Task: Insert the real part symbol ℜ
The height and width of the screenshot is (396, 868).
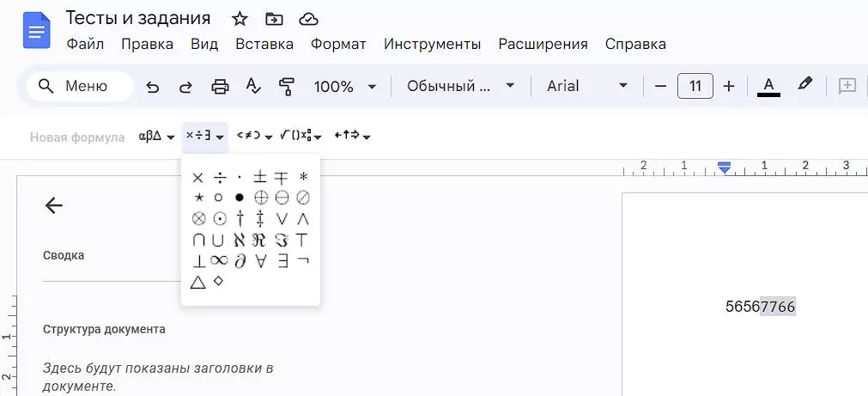Action: (x=258, y=241)
